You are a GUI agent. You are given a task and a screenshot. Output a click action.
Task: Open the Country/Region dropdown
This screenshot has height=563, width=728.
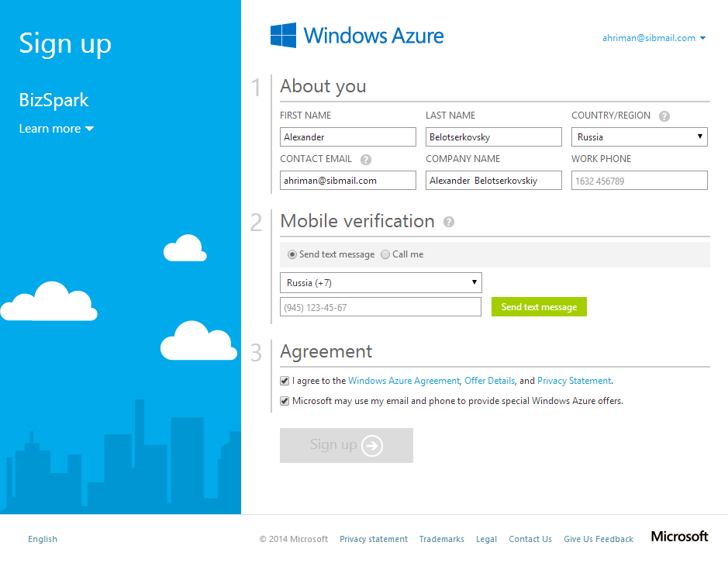pos(639,137)
